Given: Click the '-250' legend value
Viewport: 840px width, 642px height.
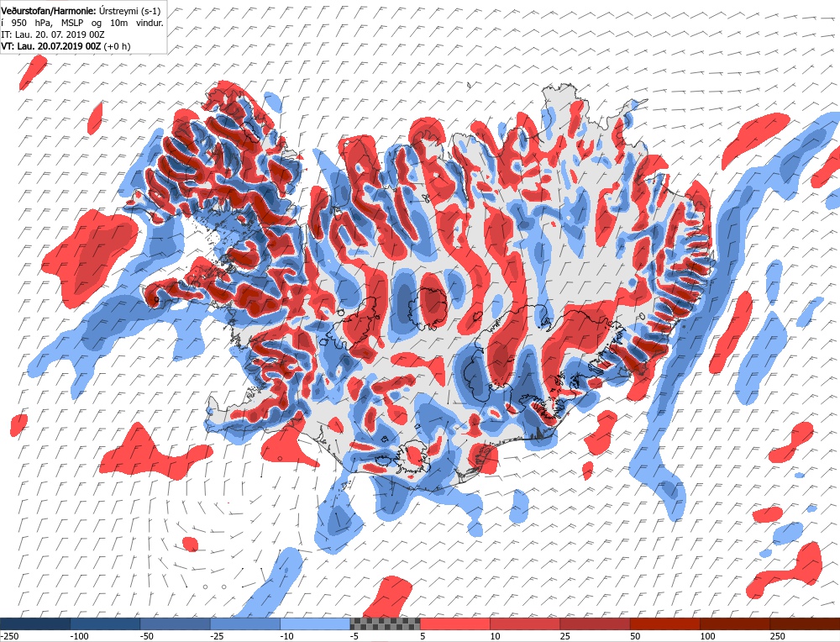Looking at the screenshot, I should click(x=9, y=636).
